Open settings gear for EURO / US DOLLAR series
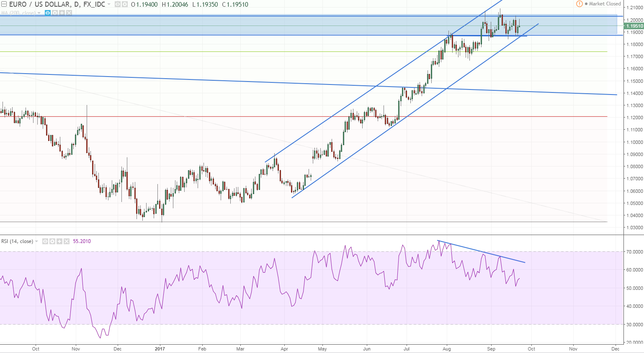Screen dimensions: 644x353 [124, 5]
